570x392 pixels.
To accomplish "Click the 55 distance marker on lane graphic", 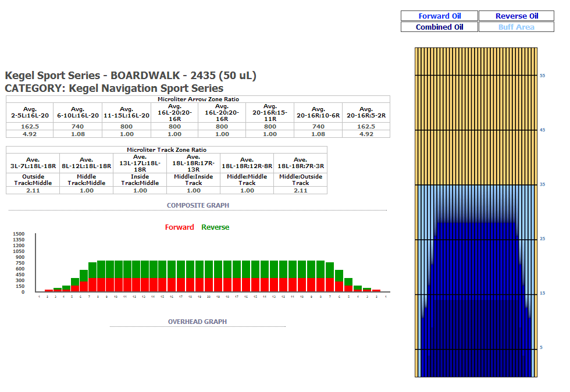I will coord(542,76).
